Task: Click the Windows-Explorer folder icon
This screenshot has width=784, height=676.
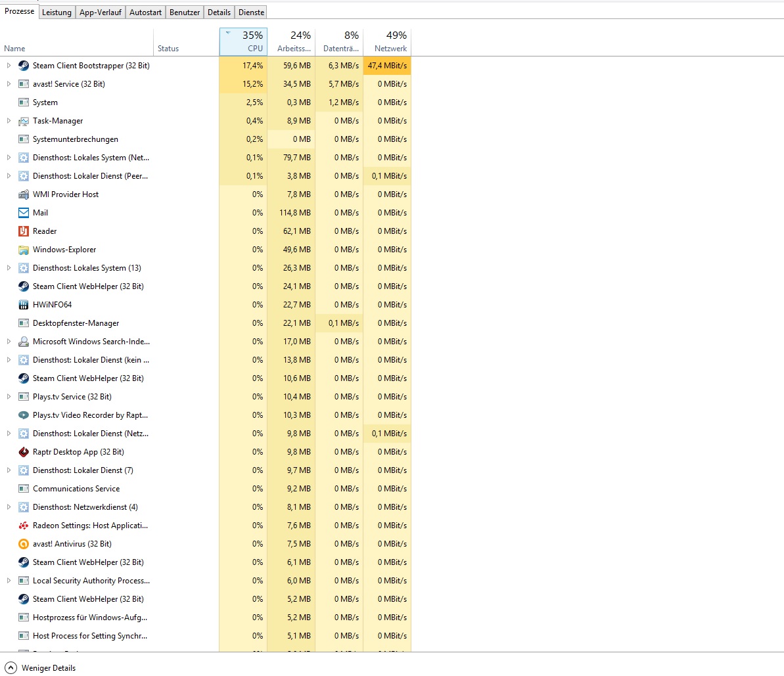Action: click(x=24, y=250)
